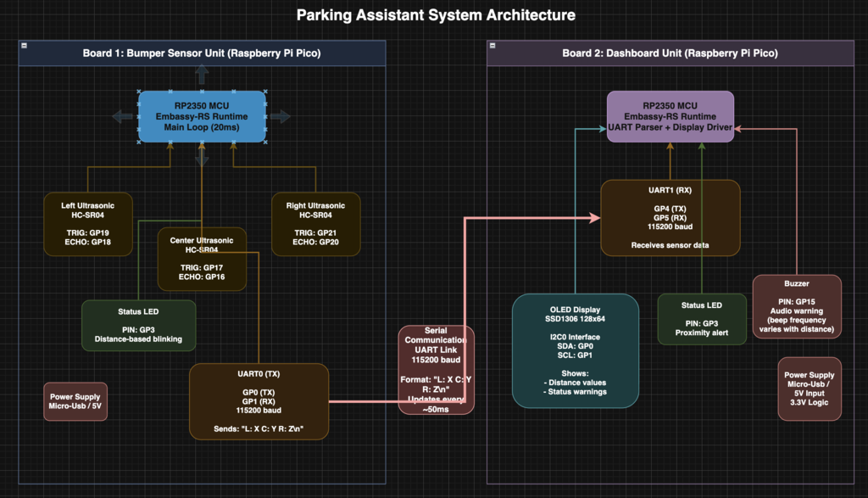The height and width of the screenshot is (498, 868).
Task: Click the upward directional arrow above RP2350 MCU
Action: point(202,73)
